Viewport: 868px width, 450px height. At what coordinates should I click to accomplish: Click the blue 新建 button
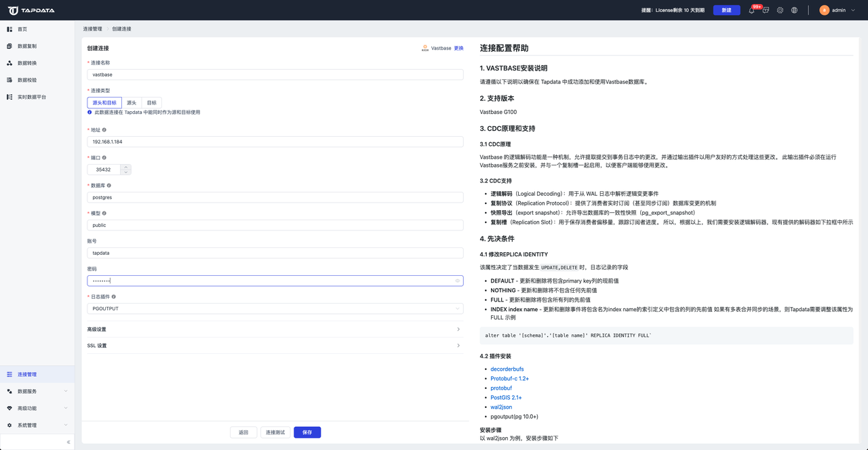726,10
